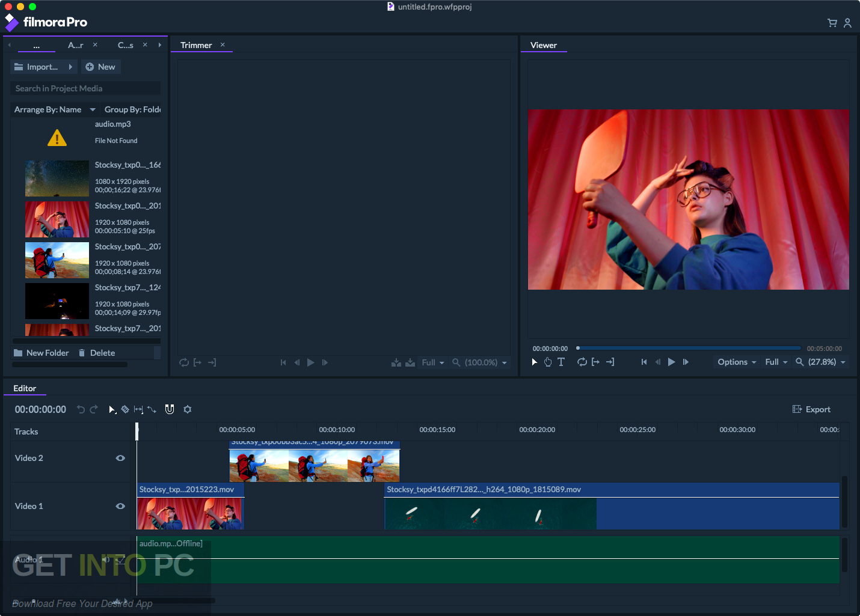The image size is (860, 616).
Task: Mute the Audio 1 track
Action: point(106,560)
